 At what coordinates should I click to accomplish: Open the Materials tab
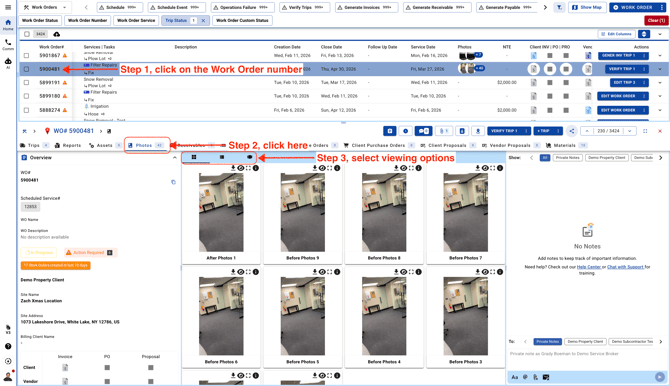(567, 145)
